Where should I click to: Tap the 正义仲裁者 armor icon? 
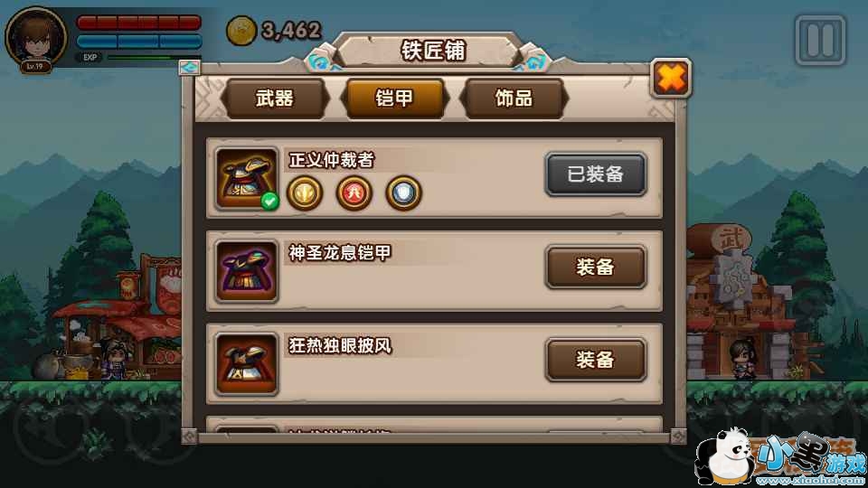click(x=246, y=178)
